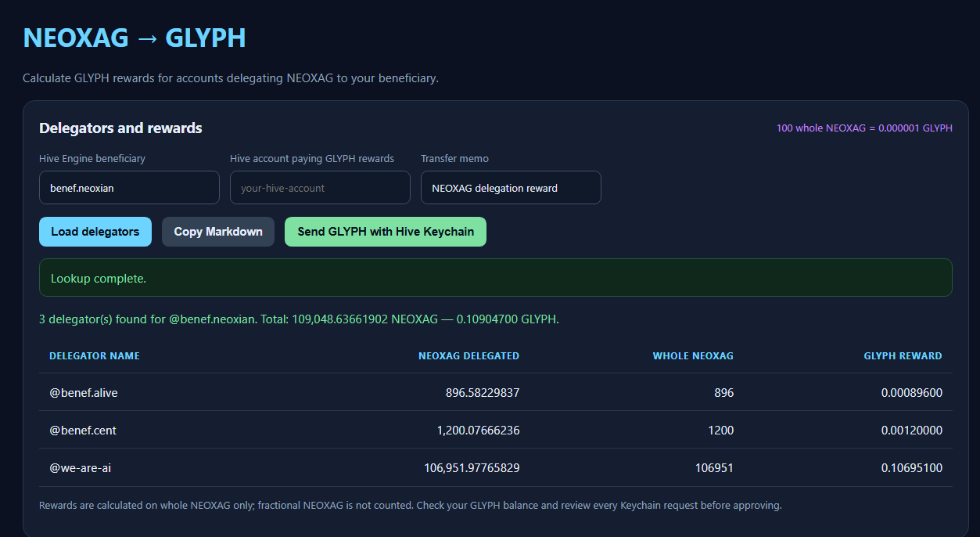Select the DELEGATOR NAME column header
Screen dimensions: 980x537
[95, 356]
